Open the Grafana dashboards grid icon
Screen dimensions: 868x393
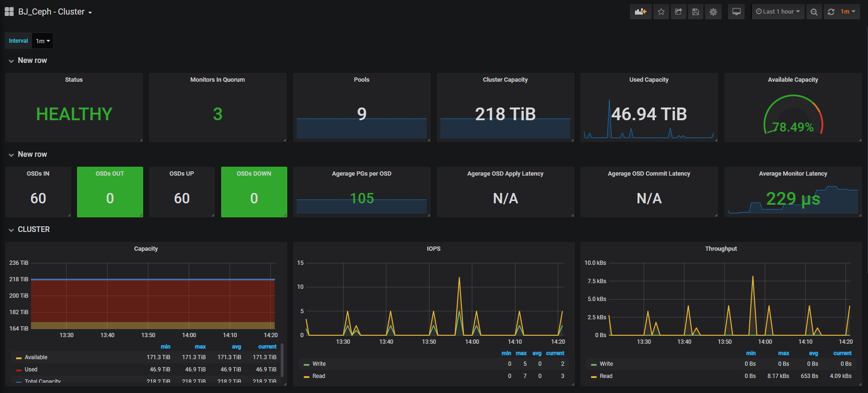[x=9, y=12]
